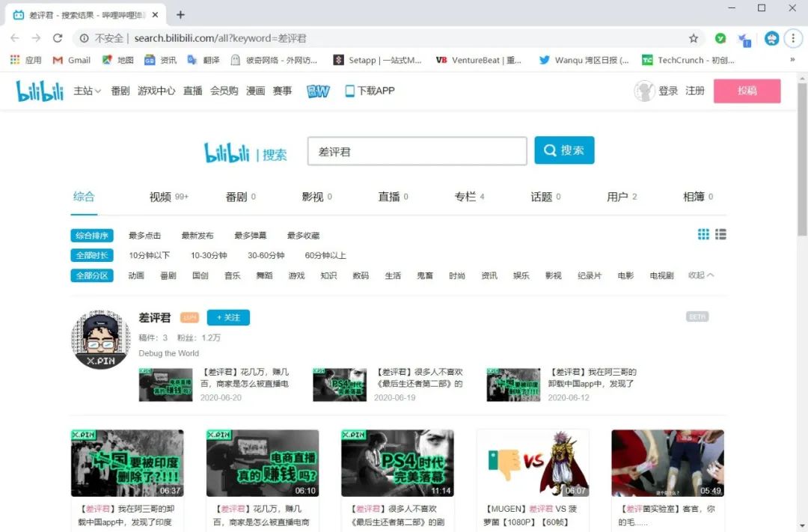Screen dimensions: 808x532
Task: Collapse category filters with 收起
Action: (701, 275)
